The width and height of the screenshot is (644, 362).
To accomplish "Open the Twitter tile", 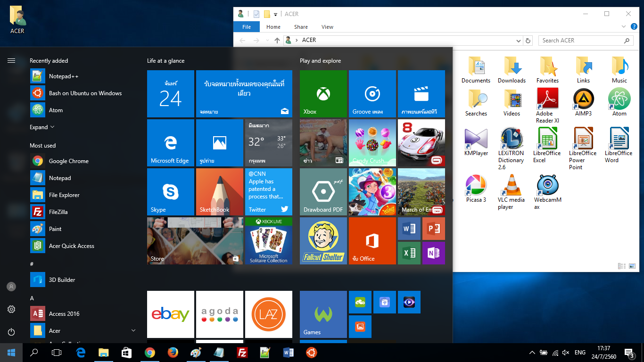I will (269, 192).
